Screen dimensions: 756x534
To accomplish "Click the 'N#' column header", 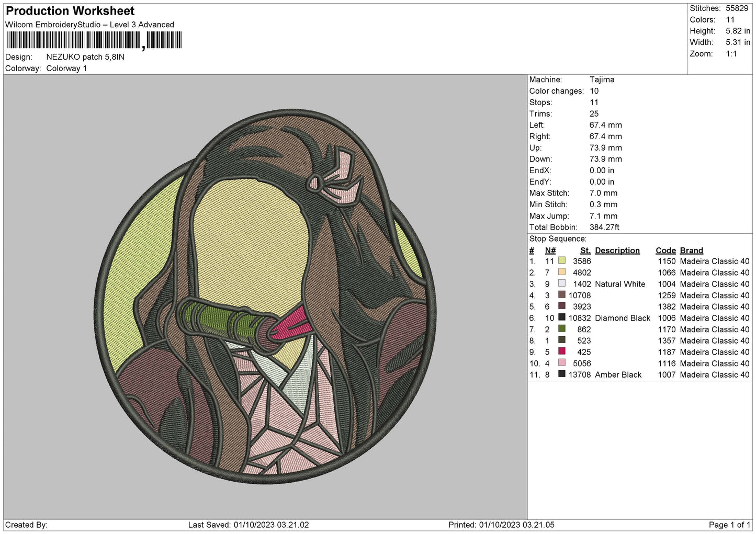I will [x=550, y=251].
